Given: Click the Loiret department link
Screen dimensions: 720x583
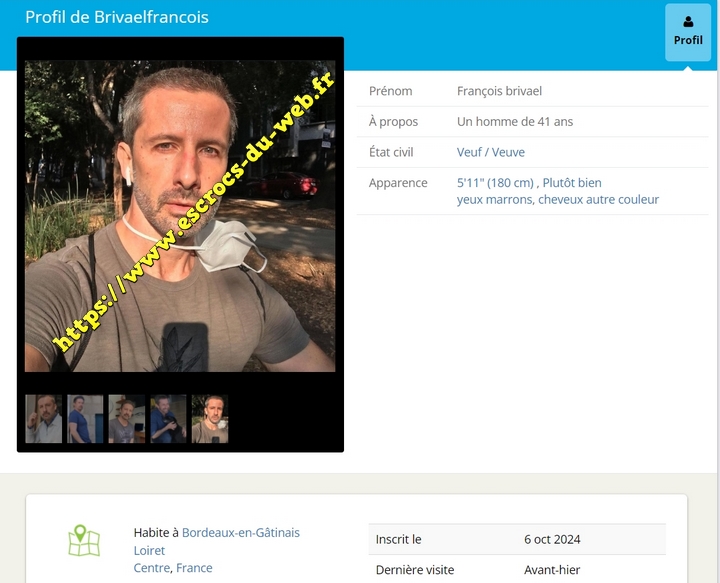Looking at the screenshot, I should [149, 550].
